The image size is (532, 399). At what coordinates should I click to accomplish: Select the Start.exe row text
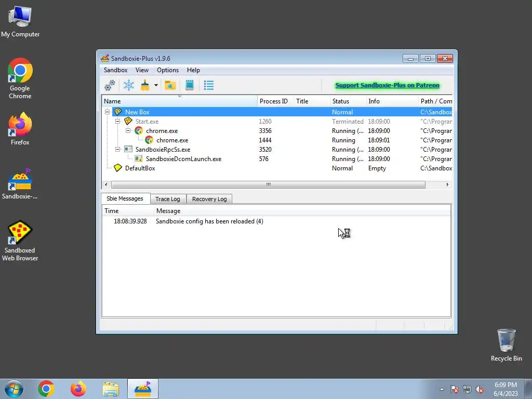click(147, 122)
